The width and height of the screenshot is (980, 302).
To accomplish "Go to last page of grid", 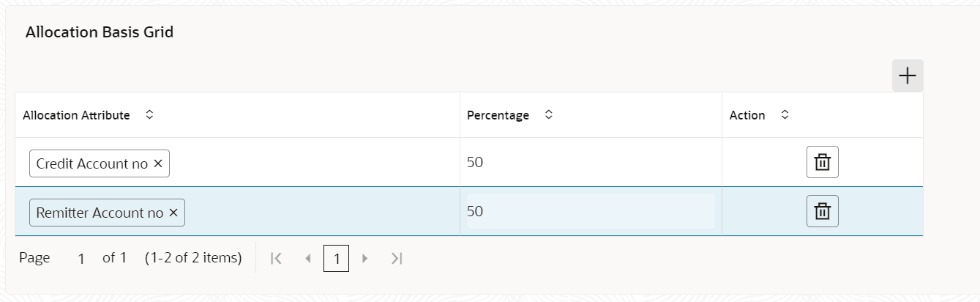I will [x=397, y=258].
